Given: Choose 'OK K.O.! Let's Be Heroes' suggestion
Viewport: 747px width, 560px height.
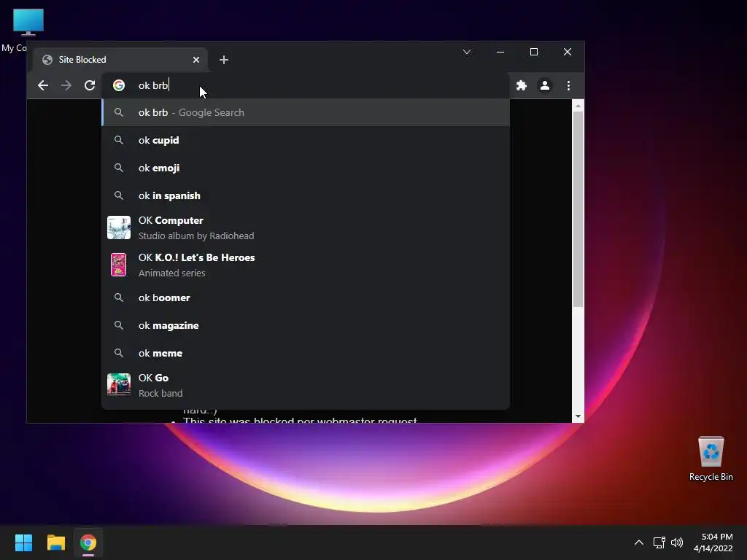Looking at the screenshot, I should 306,265.
